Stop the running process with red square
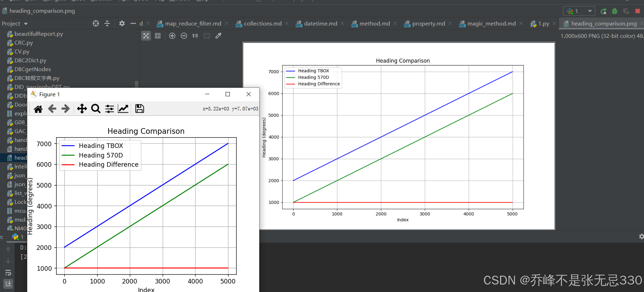 (638, 11)
